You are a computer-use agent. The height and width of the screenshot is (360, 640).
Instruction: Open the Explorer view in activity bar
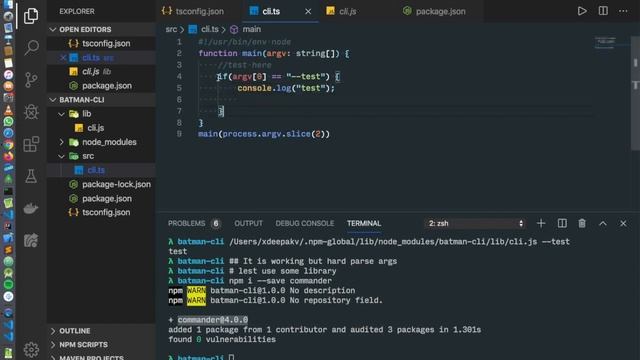[31, 16]
